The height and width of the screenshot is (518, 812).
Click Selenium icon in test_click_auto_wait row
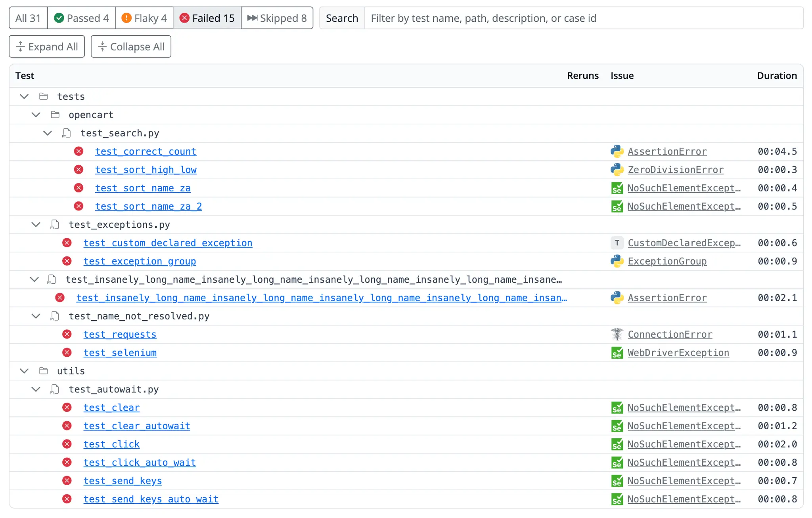point(617,462)
